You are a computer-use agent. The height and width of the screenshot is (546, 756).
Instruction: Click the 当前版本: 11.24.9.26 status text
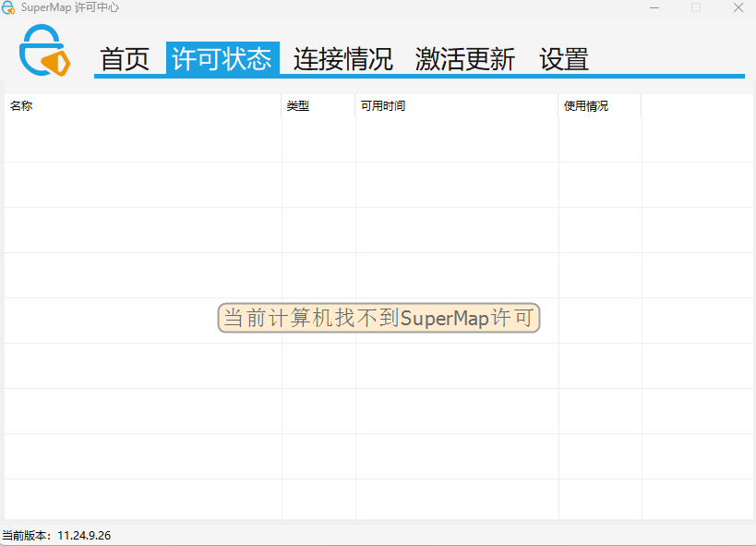(x=56, y=536)
